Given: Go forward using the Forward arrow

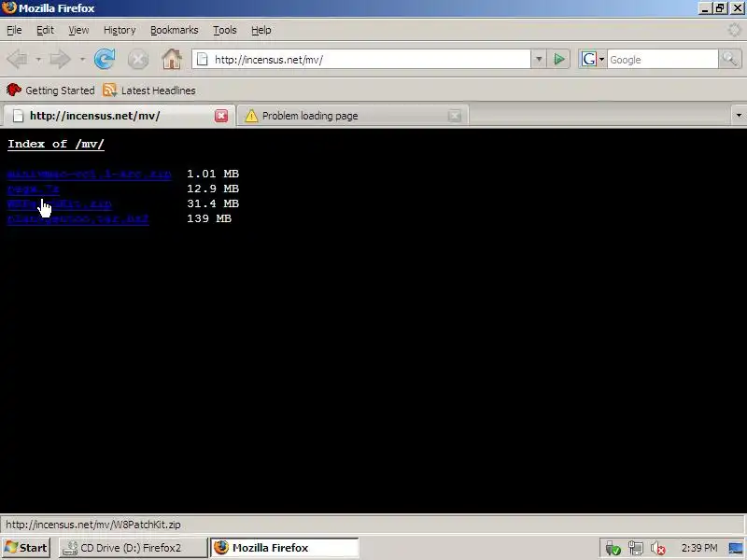Looking at the screenshot, I should [x=60, y=60].
